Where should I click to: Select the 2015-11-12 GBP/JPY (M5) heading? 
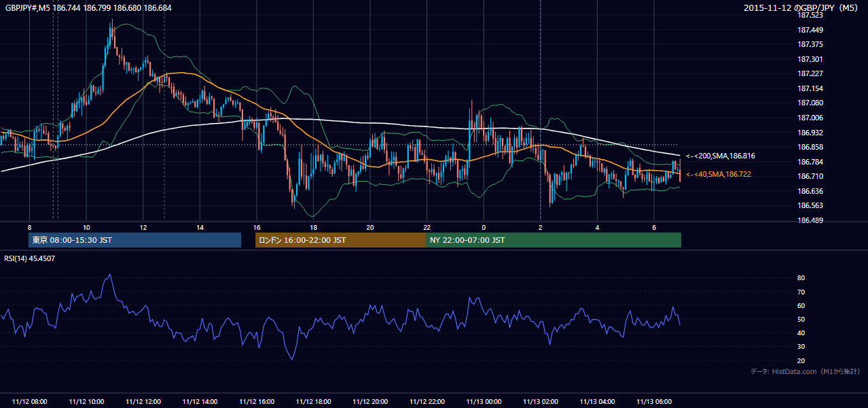[x=802, y=8]
